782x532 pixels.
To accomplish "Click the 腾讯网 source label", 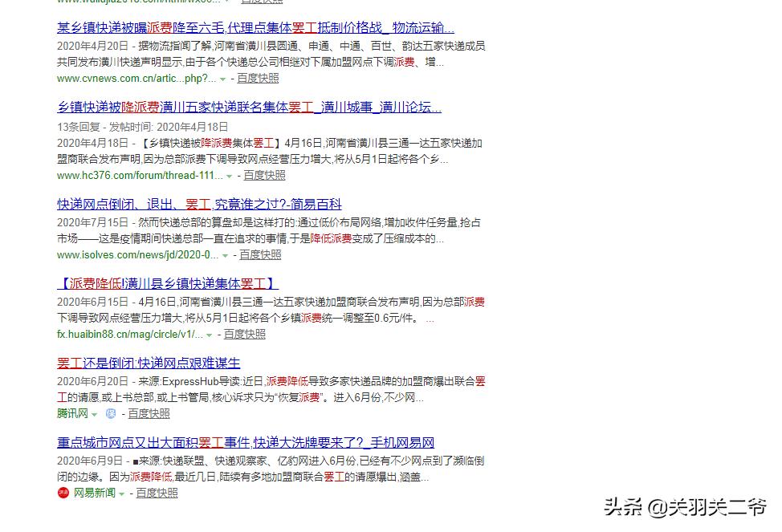I will coord(72,413).
